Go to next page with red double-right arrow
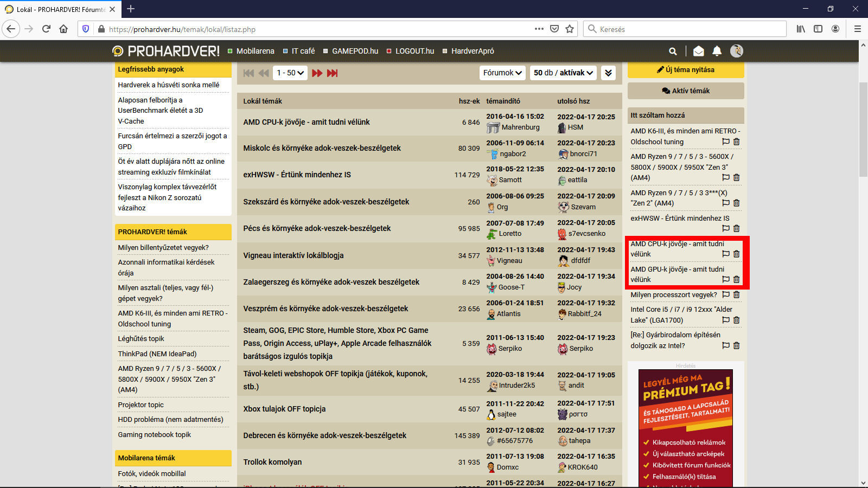868x488 pixels. coord(317,73)
